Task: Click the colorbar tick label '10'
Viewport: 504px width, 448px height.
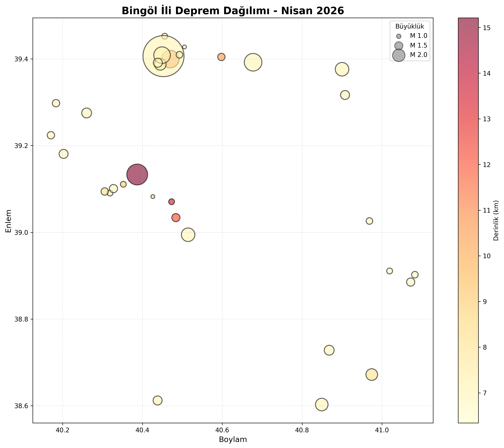Action: (487, 256)
